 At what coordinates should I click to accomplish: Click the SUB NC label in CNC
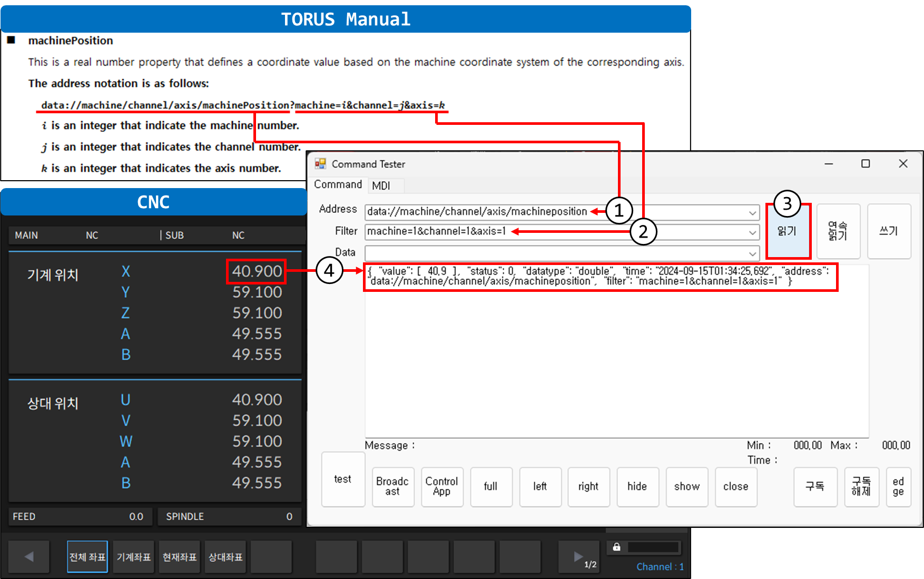pyautogui.click(x=205, y=235)
